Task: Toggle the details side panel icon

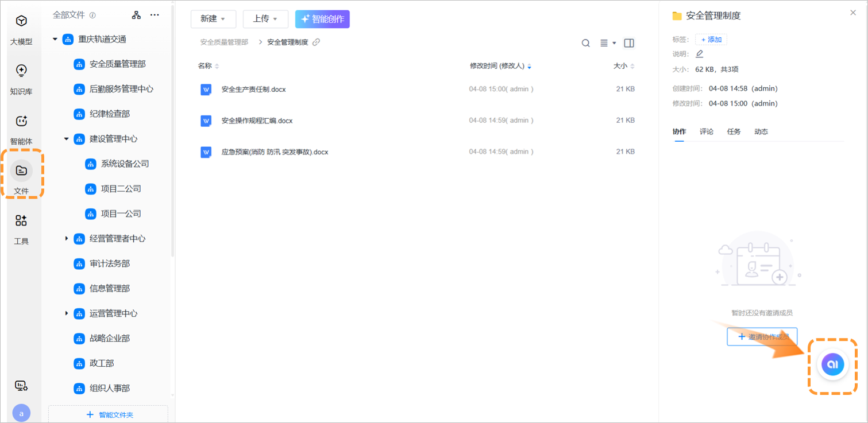Action: 628,43
